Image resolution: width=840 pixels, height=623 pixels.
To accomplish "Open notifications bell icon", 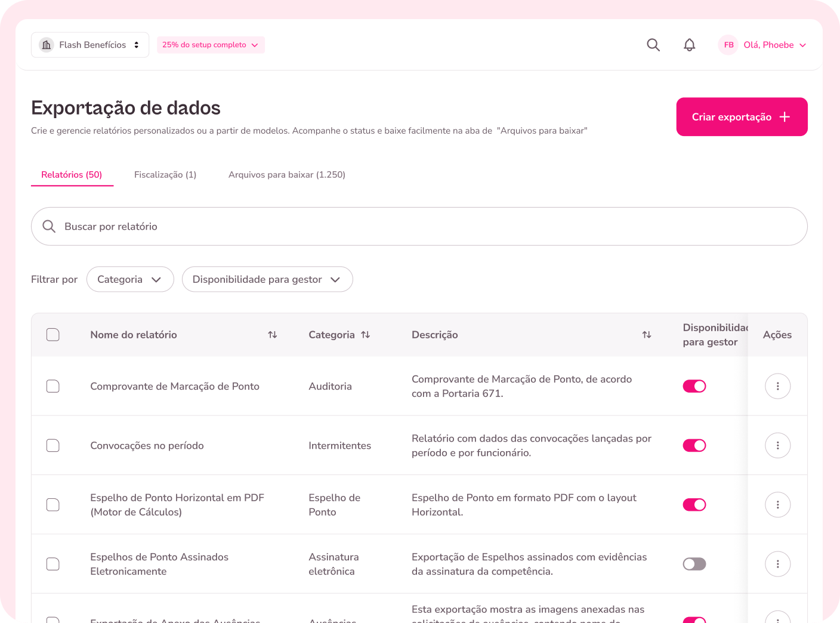I will 689,45.
